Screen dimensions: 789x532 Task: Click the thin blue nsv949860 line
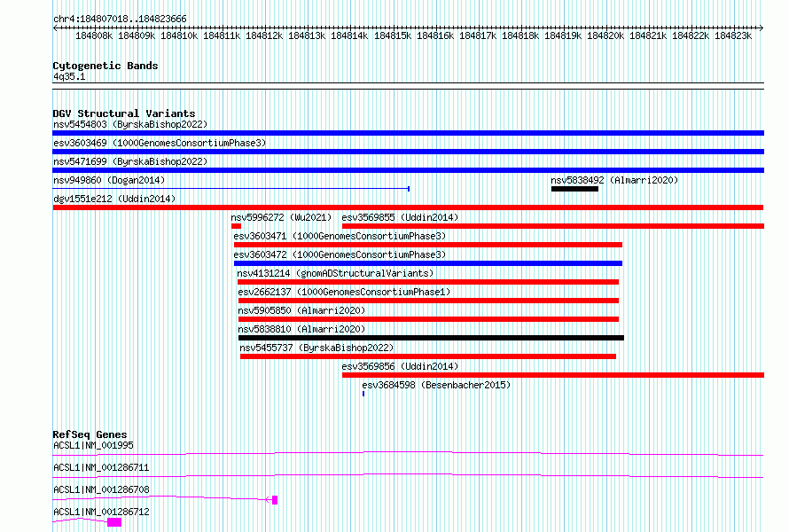pos(231,189)
